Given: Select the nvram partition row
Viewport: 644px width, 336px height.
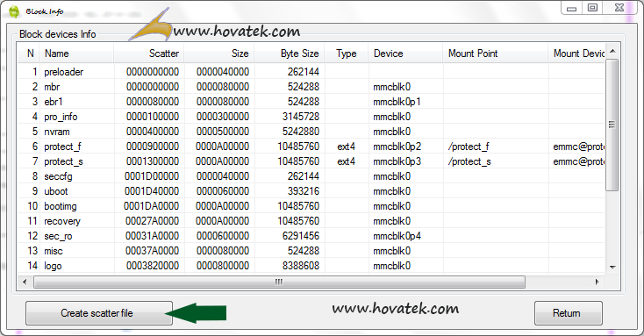Looking at the screenshot, I should (311, 132).
